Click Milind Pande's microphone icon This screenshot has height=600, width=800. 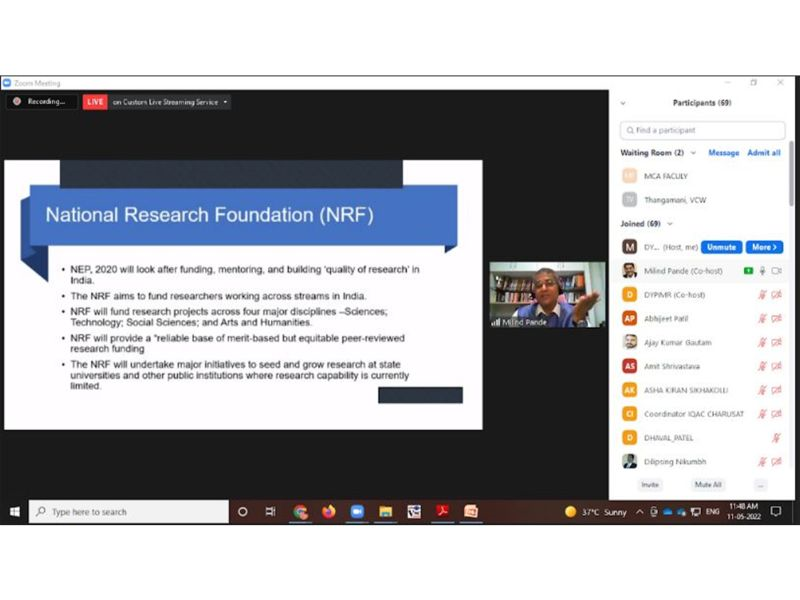[x=762, y=271]
